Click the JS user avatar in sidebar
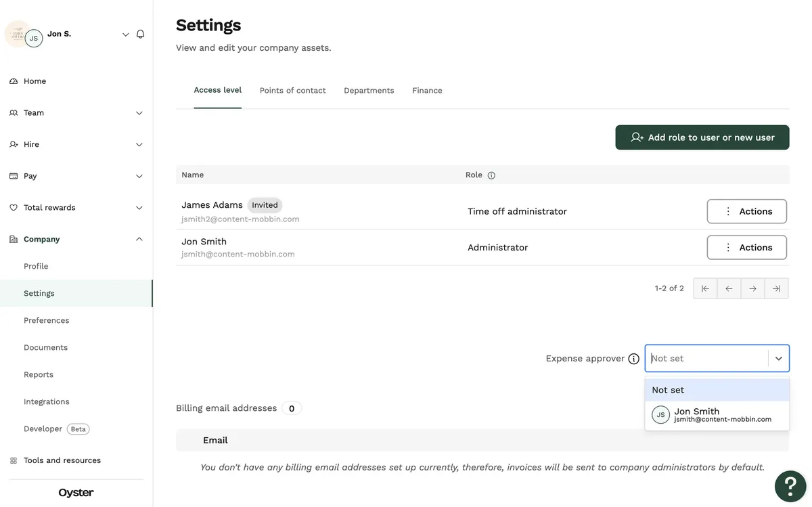 [34, 39]
